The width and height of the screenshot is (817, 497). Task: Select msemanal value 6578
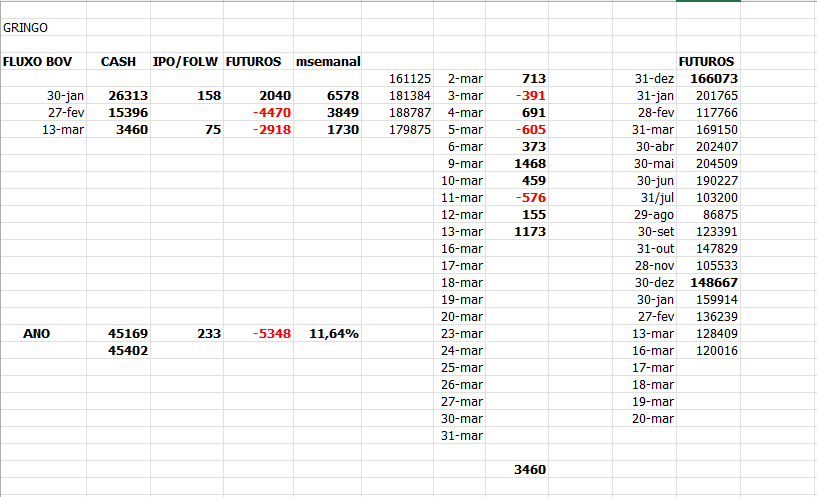(328, 96)
